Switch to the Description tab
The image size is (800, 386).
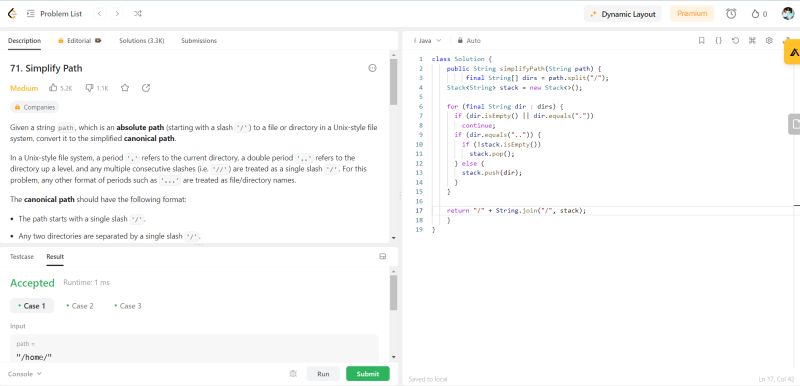24,41
